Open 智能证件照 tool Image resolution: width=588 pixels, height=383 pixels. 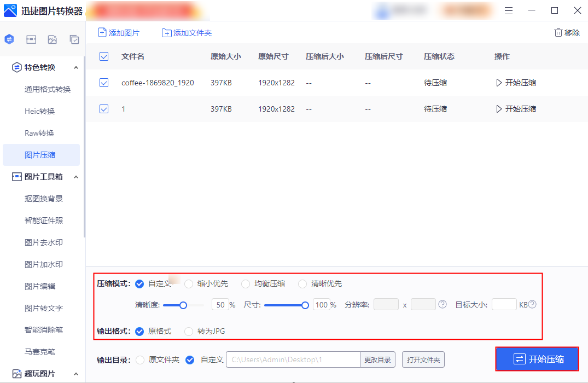[x=44, y=220]
